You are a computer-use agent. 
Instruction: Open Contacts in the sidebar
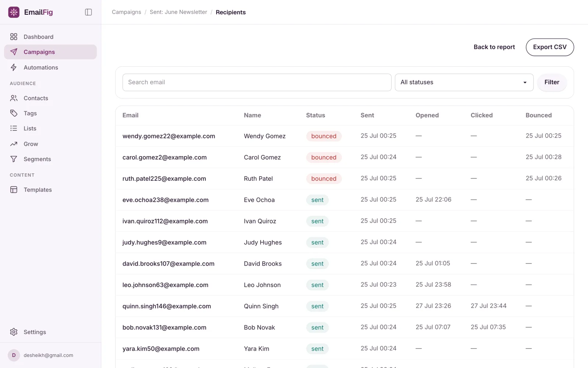pos(50,98)
